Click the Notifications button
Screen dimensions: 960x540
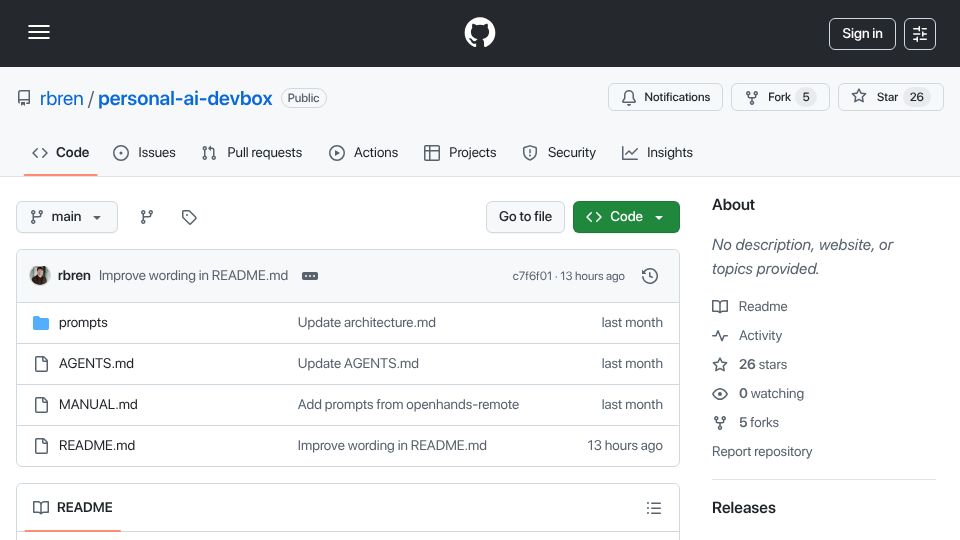tap(665, 97)
